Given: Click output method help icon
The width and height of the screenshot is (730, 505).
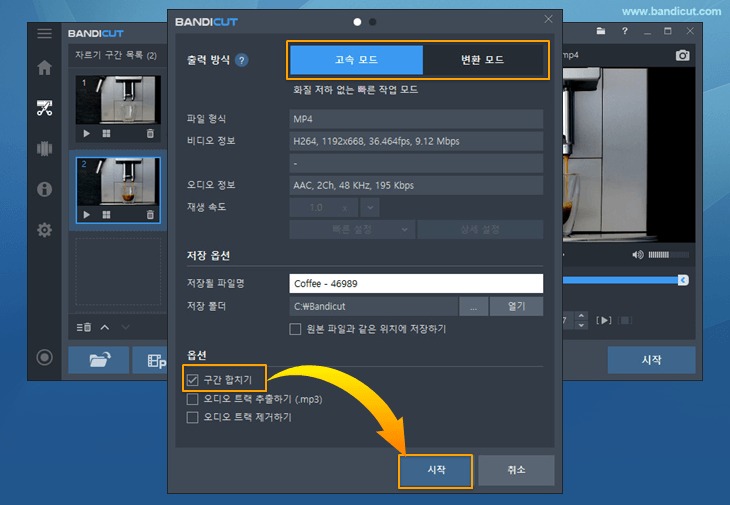Looking at the screenshot, I should (241, 60).
